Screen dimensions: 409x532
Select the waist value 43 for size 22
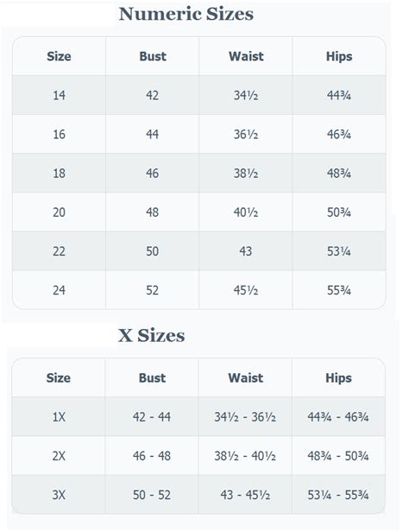coord(246,251)
